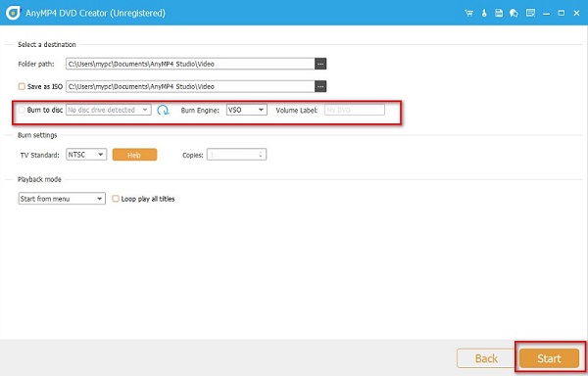Viewport: 588px width, 376px height.
Task: Browse for Folder path with ellipsis button
Action: click(320, 64)
